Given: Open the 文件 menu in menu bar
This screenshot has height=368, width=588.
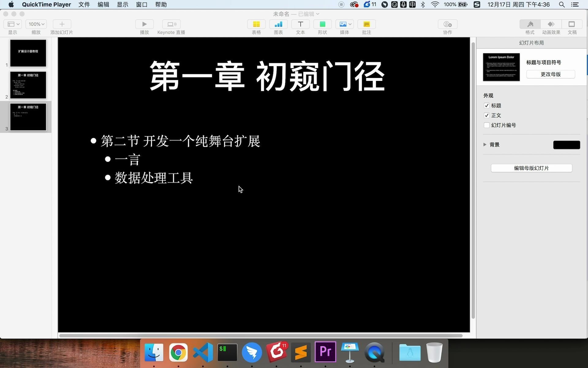Looking at the screenshot, I should 84,5.
